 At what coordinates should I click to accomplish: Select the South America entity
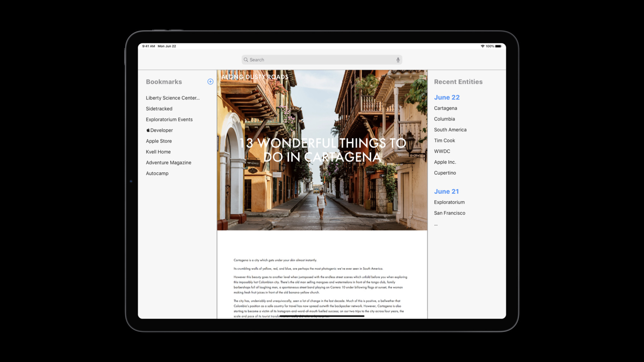tap(450, 129)
